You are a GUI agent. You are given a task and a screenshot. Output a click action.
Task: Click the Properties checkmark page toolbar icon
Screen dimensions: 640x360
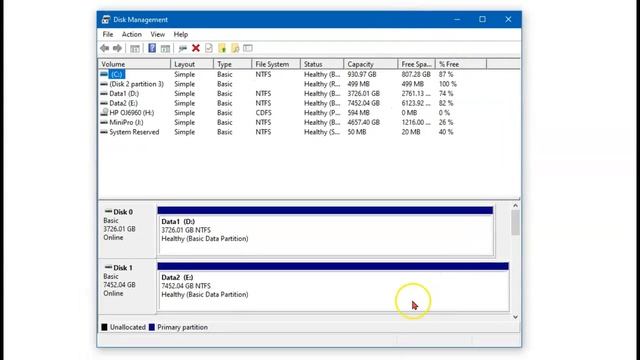coord(209,48)
